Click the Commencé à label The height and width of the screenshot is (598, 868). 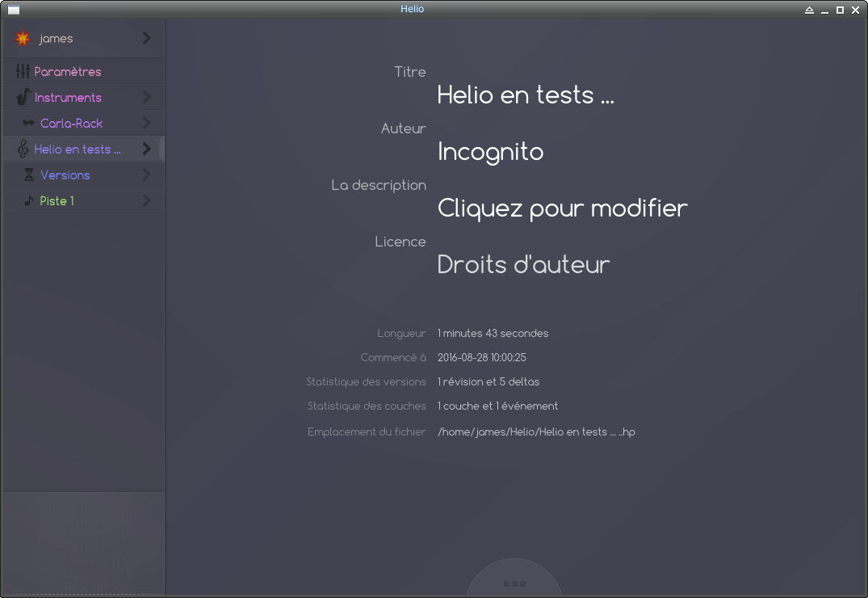click(x=393, y=357)
